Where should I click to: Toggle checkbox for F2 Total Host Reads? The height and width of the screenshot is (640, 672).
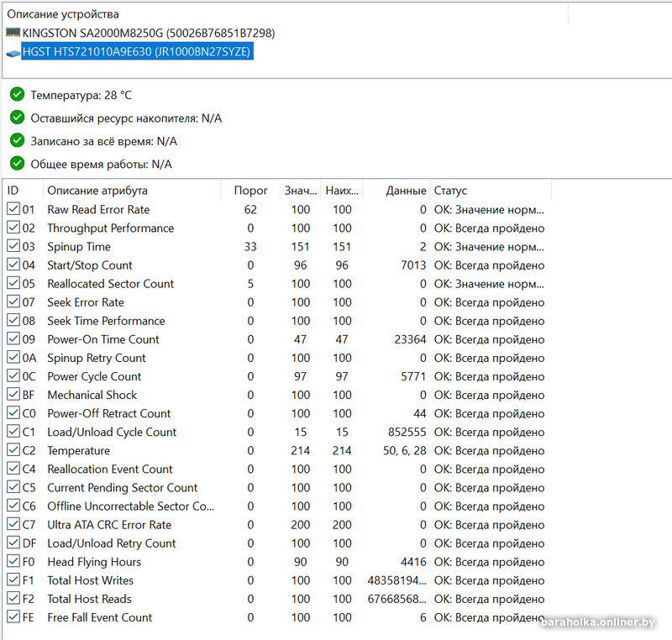pos(13,598)
